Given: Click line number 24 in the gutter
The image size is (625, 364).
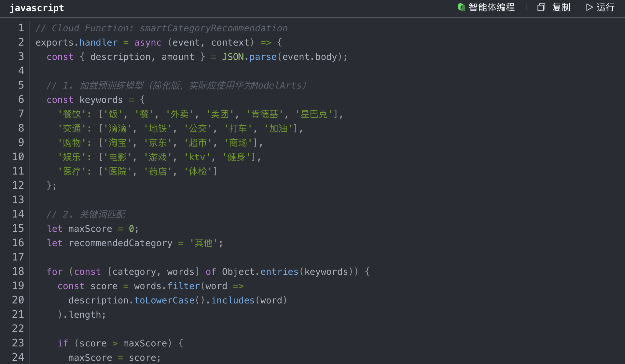Looking at the screenshot, I should (x=18, y=357).
